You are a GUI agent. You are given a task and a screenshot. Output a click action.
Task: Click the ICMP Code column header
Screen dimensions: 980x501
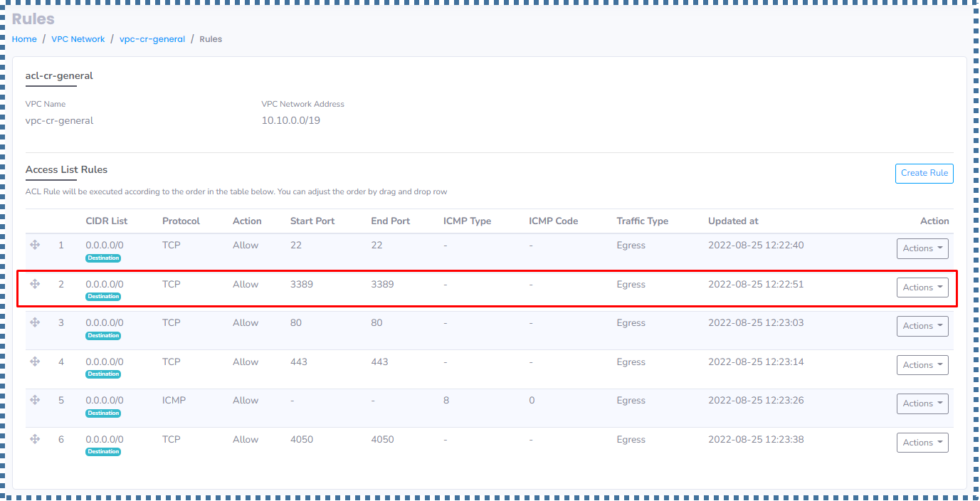pyautogui.click(x=554, y=221)
